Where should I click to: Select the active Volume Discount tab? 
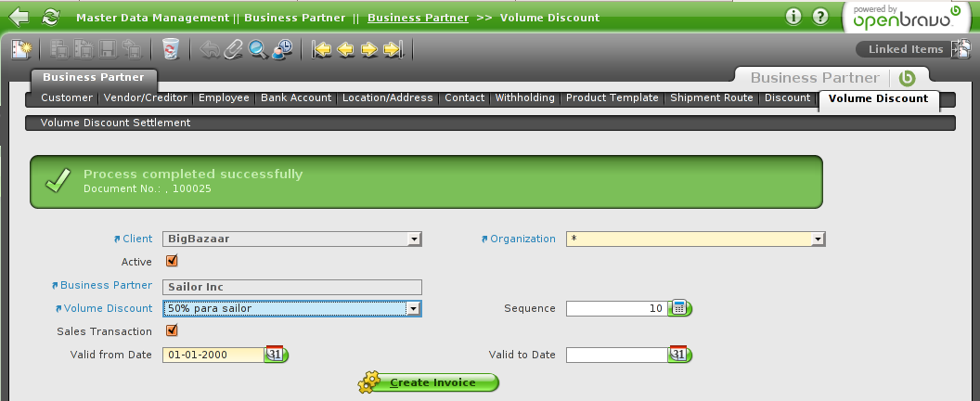pyautogui.click(x=878, y=98)
